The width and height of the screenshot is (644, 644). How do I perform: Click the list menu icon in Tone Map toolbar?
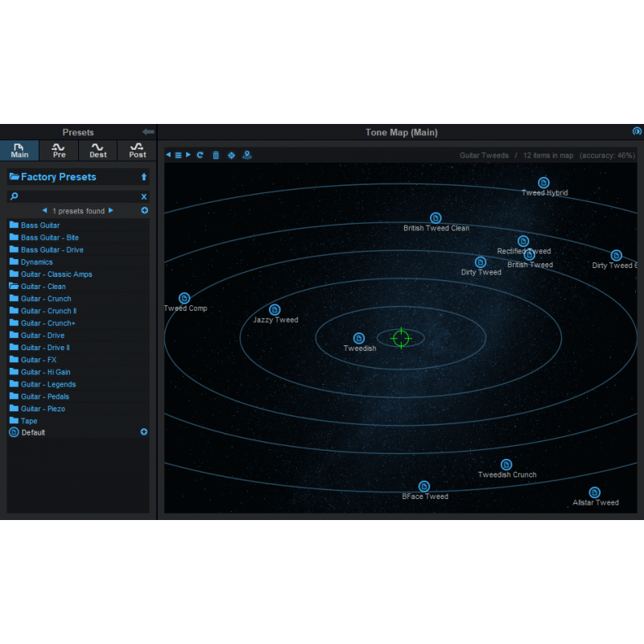click(x=178, y=155)
